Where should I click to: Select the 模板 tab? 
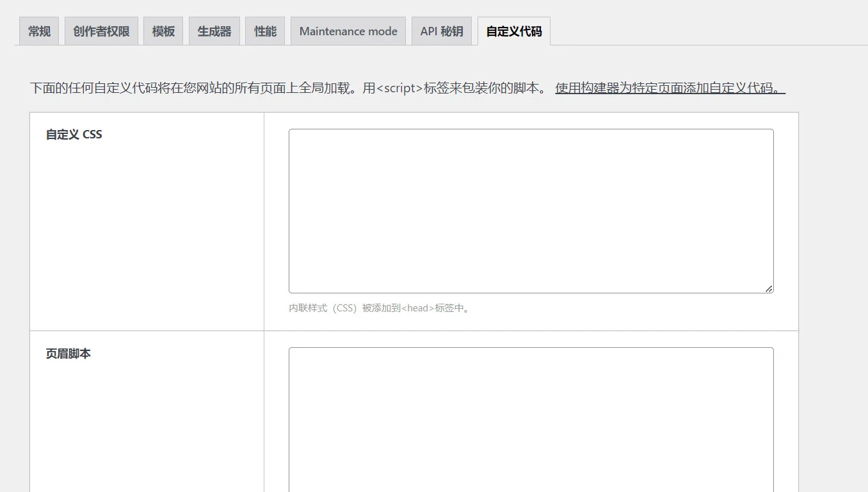pos(163,31)
